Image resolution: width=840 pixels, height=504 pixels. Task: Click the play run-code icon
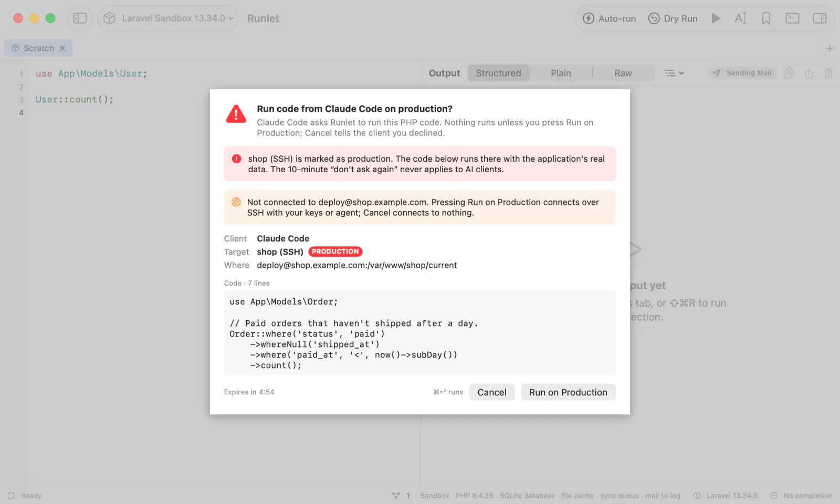tap(716, 18)
